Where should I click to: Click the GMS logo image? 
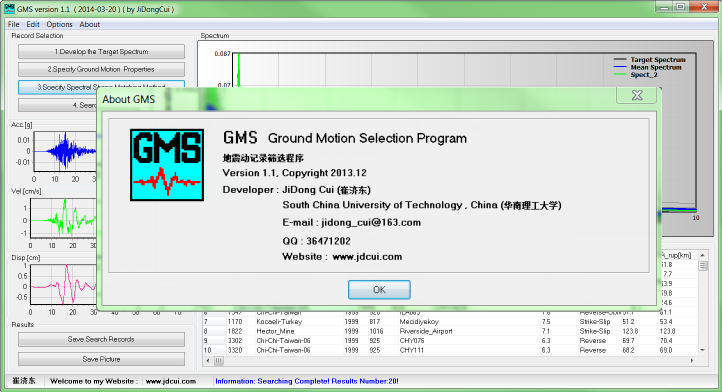pyautogui.click(x=167, y=165)
